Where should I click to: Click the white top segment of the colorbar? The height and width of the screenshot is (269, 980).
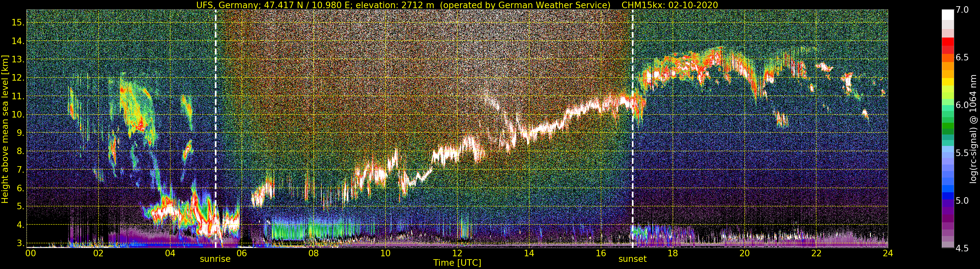point(948,14)
